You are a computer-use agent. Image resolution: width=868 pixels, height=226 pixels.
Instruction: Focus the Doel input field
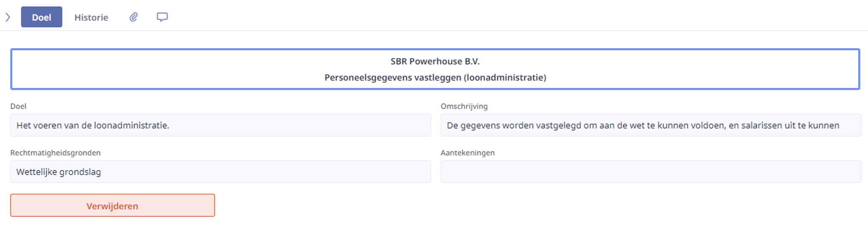220,125
